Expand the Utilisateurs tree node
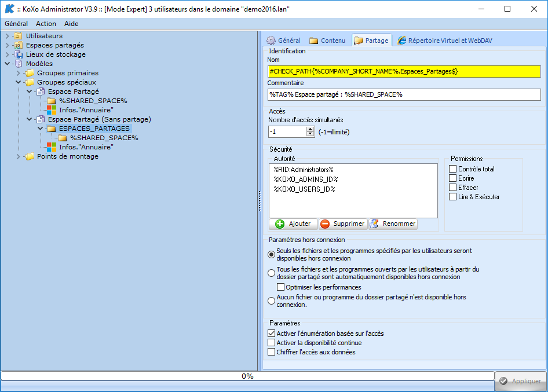The image size is (548, 392). click(8, 36)
